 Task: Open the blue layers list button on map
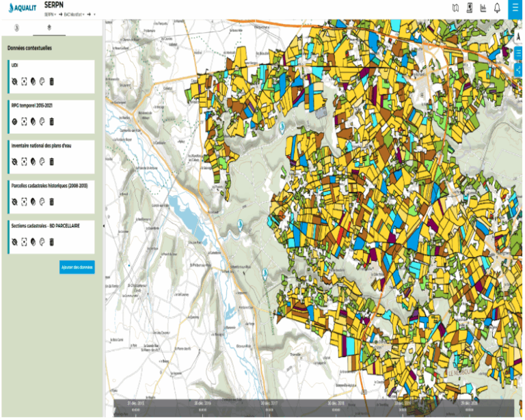(518, 53)
